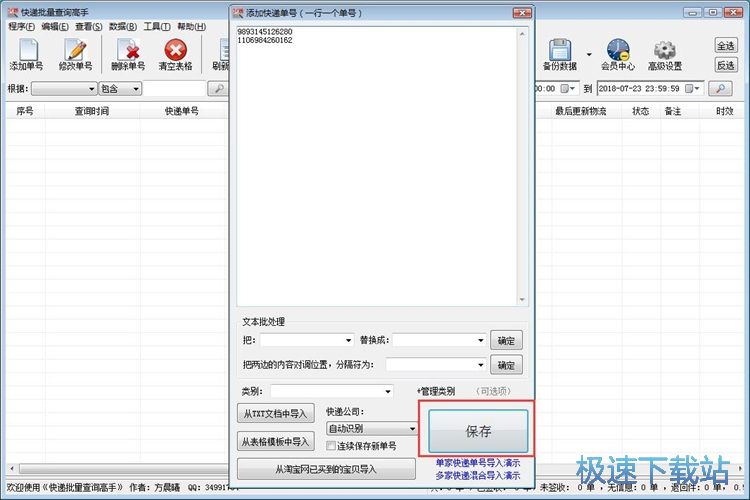Click 确定 button beside 替换成
Image resolution: width=750 pixels, height=500 pixels.
pos(506,340)
